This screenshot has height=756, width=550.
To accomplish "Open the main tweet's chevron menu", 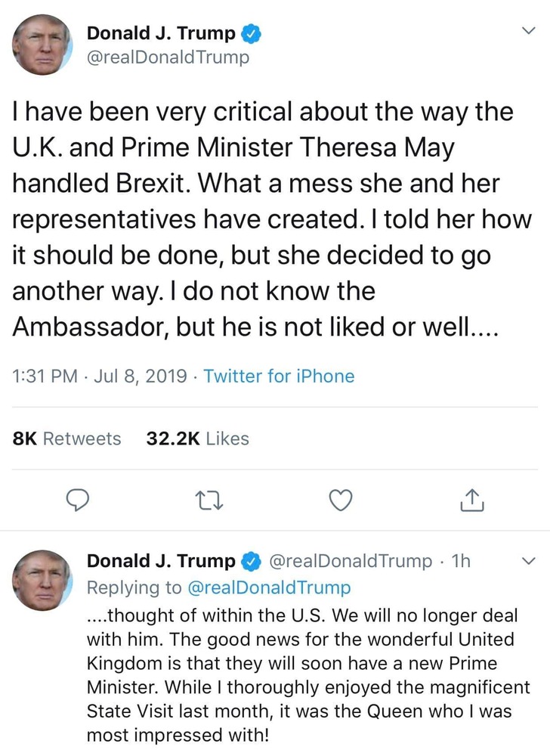I will pyautogui.click(x=530, y=31).
